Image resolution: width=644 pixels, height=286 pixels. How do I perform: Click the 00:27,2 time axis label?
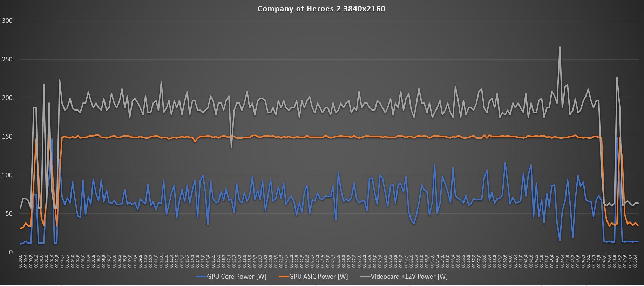(354, 262)
